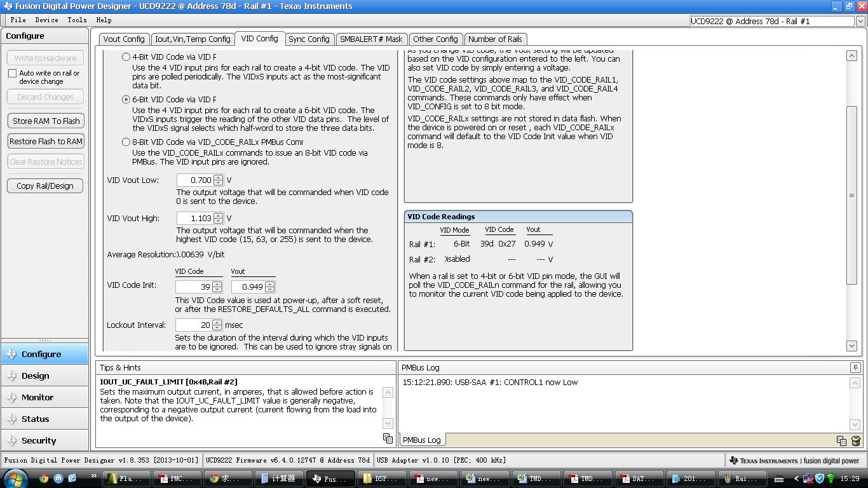Open the Sync Config tab
Viewport: 868px width, 488px height.
click(x=309, y=39)
